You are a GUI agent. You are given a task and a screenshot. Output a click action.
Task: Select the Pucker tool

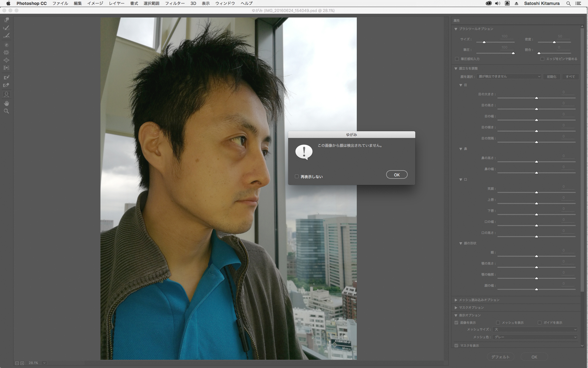(x=6, y=52)
